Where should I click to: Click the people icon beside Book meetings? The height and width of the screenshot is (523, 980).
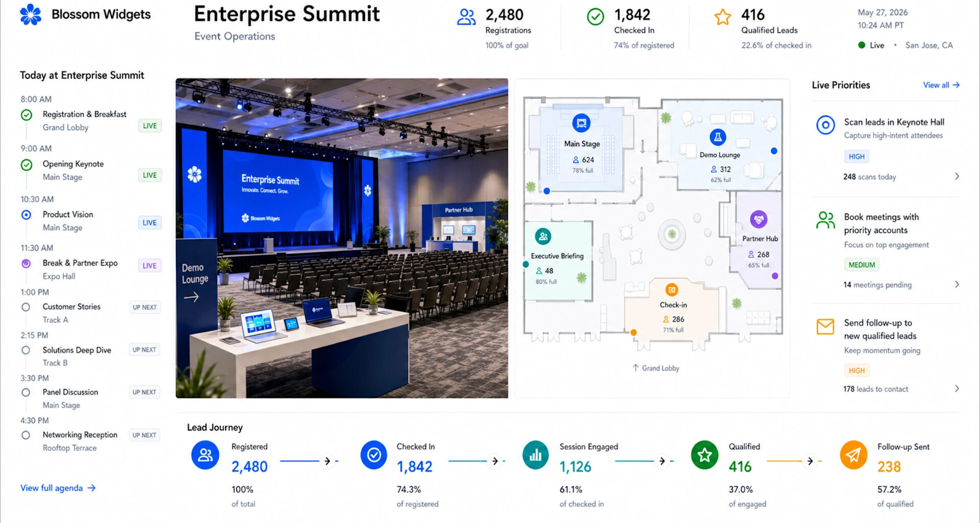pyautogui.click(x=825, y=220)
